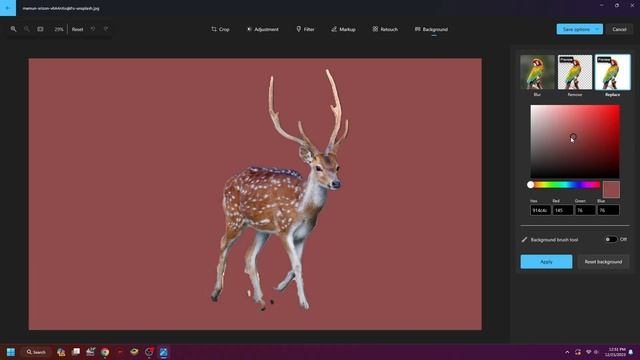
Task: Open the Adjustment tab
Action: 262,29
